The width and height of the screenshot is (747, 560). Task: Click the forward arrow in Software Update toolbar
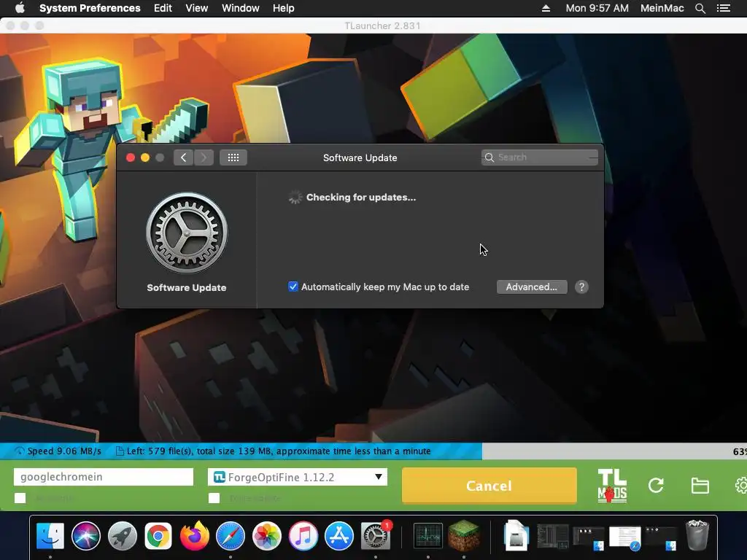(x=204, y=157)
